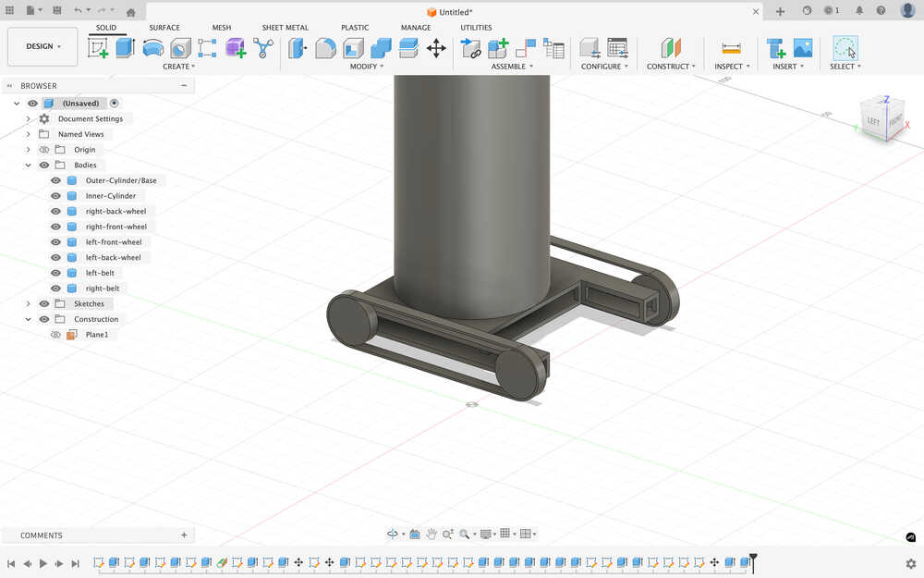The height and width of the screenshot is (578, 924).
Task: Open the MODIFY menu dropdown
Action: tap(367, 67)
